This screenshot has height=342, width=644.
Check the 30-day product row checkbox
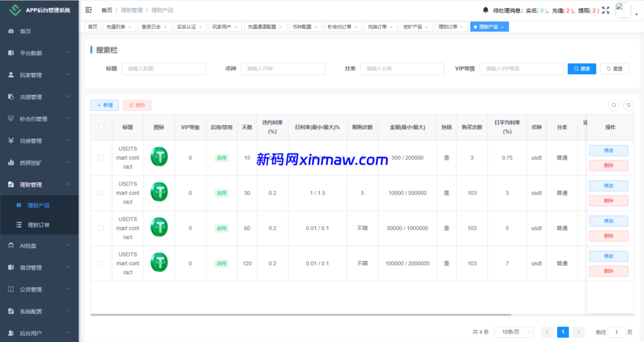coord(101,193)
